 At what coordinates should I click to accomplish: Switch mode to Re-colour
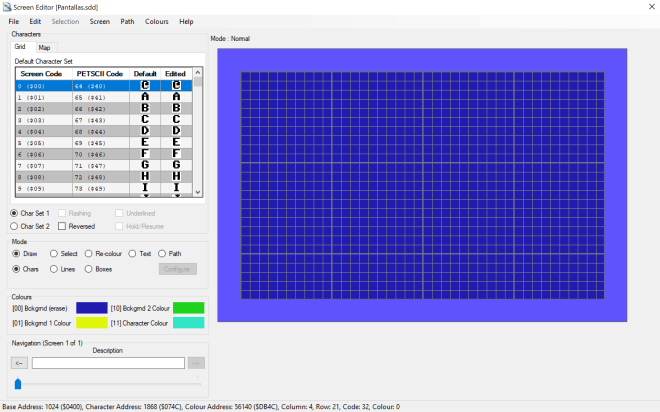point(89,254)
